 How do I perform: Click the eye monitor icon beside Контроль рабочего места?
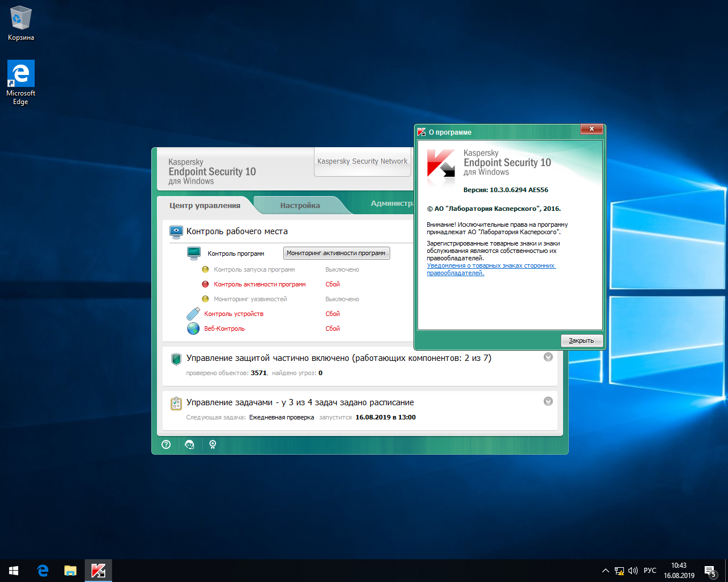click(x=176, y=231)
